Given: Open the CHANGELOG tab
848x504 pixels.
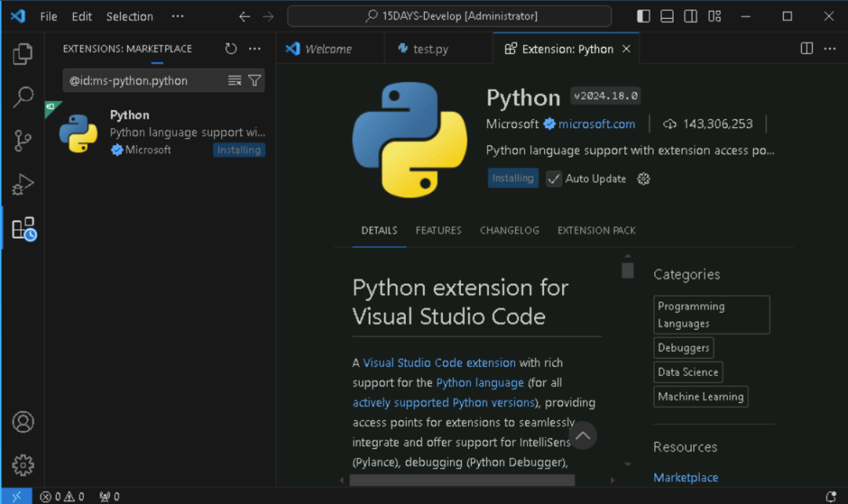Looking at the screenshot, I should (510, 230).
